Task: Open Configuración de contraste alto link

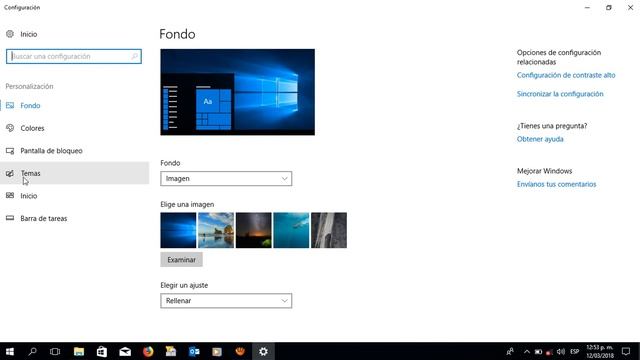Action: tap(566, 75)
